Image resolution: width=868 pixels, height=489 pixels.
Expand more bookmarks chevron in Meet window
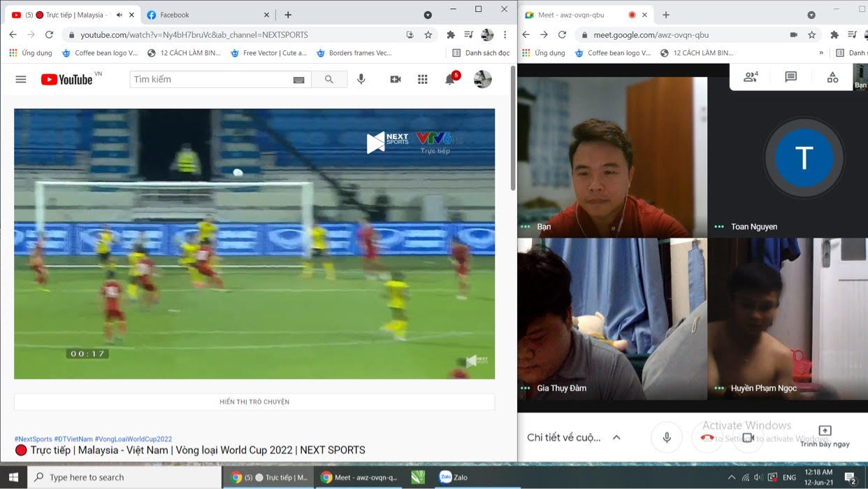(x=821, y=53)
